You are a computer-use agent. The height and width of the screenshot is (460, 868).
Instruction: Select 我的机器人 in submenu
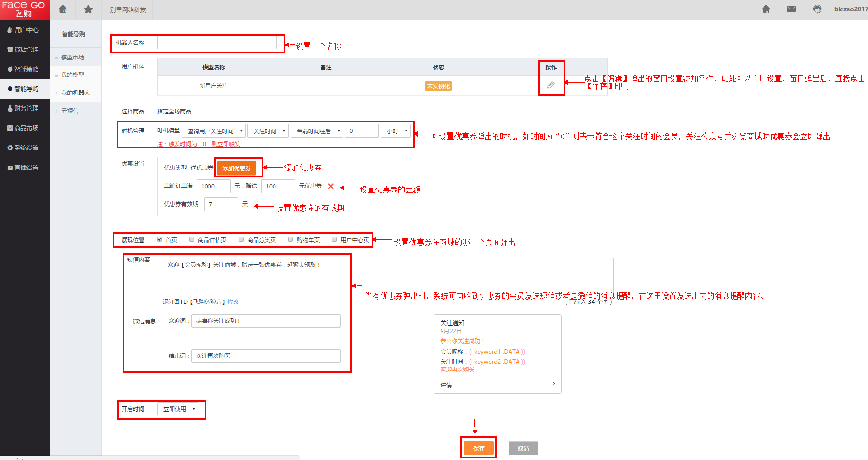(75, 93)
